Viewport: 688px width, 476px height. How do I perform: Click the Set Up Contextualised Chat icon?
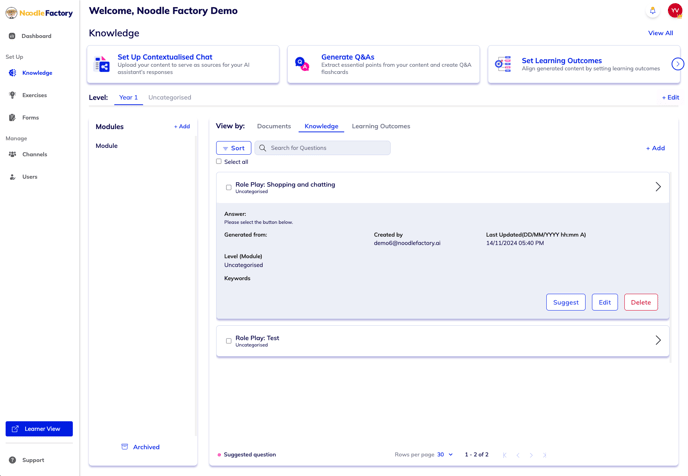(x=102, y=64)
